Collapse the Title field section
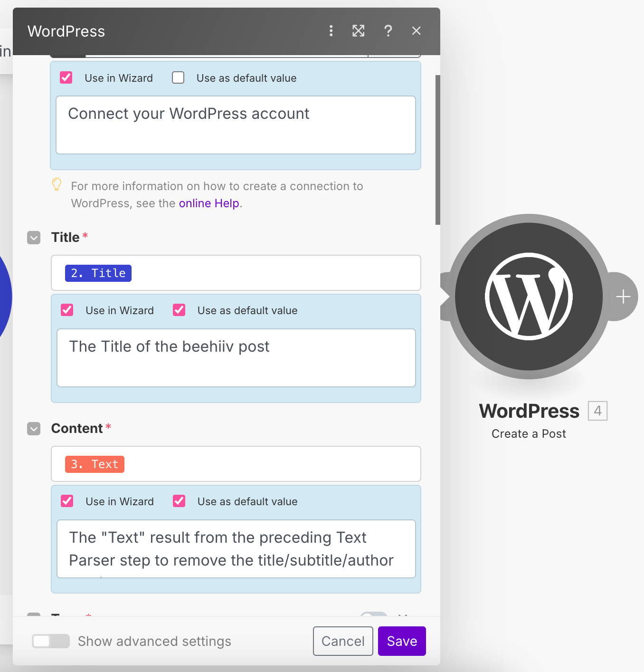 click(x=34, y=238)
